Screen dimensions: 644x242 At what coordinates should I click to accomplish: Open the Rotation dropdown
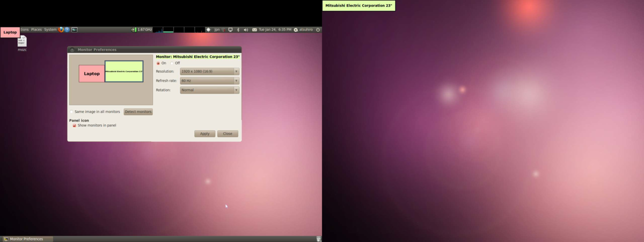click(209, 90)
